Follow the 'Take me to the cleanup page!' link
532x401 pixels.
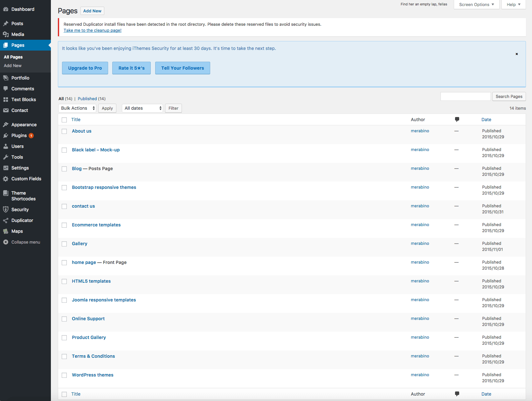click(93, 30)
